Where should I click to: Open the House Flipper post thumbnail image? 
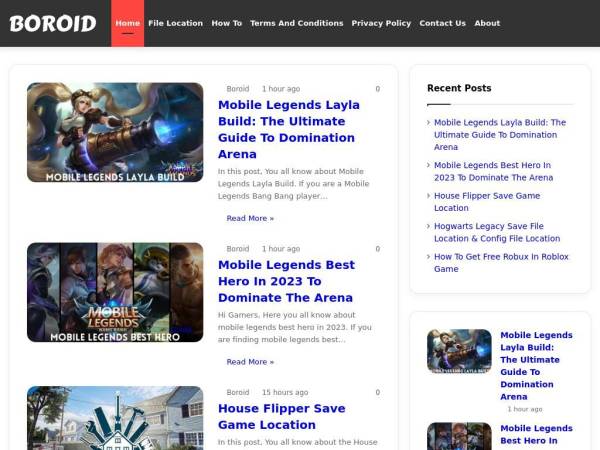point(115,418)
